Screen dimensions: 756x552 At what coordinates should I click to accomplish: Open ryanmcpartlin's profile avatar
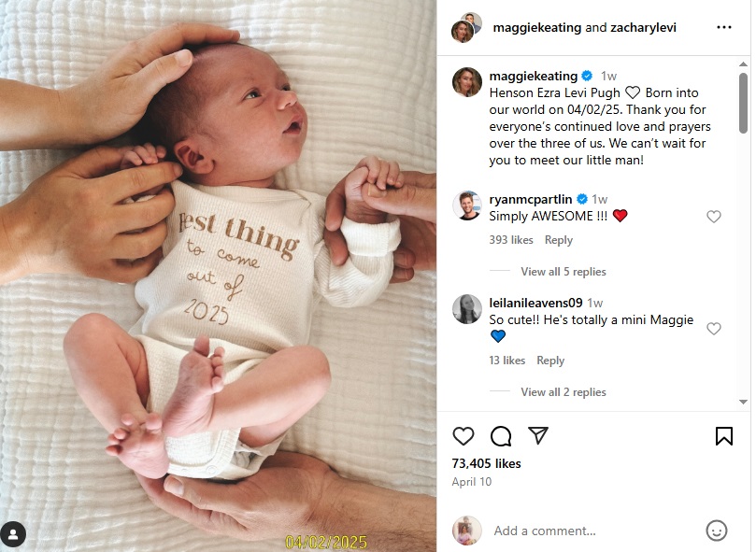pyautogui.click(x=466, y=205)
